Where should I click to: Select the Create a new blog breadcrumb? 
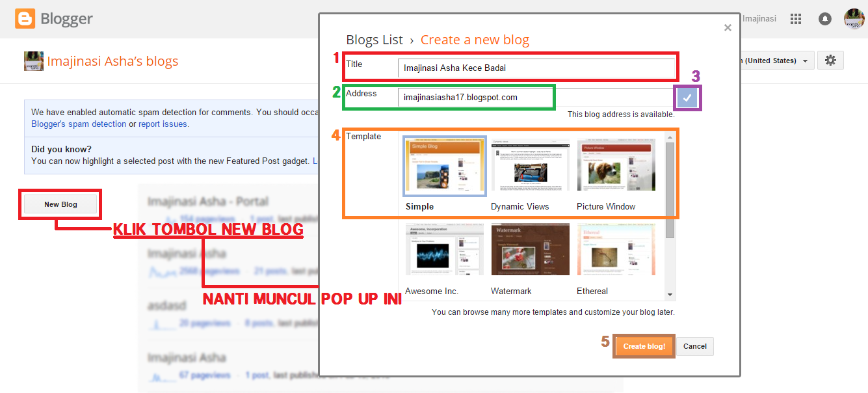475,40
